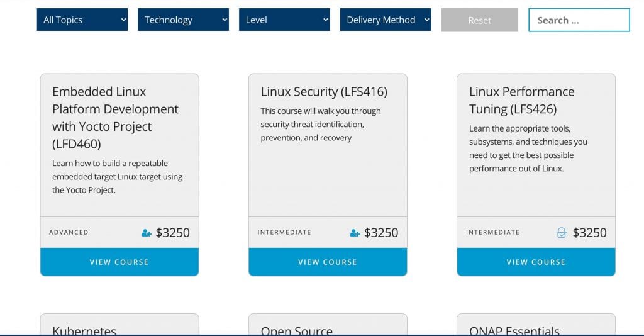The height and width of the screenshot is (336, 644).
Task: Expand the Level filter dropdown
Action: coord(284,20)
